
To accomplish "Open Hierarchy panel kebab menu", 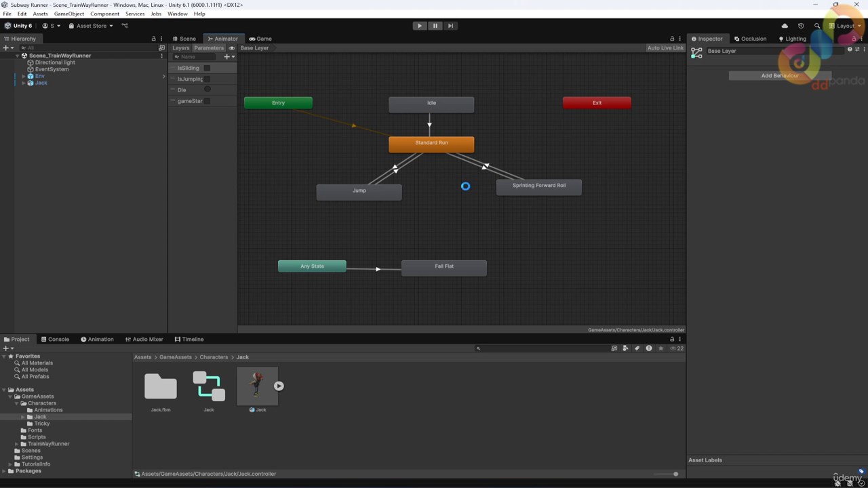I will (x=161, y=39).
